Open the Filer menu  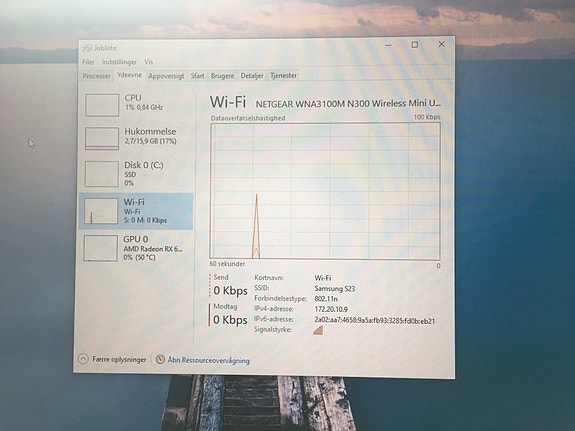click(88, 62)
